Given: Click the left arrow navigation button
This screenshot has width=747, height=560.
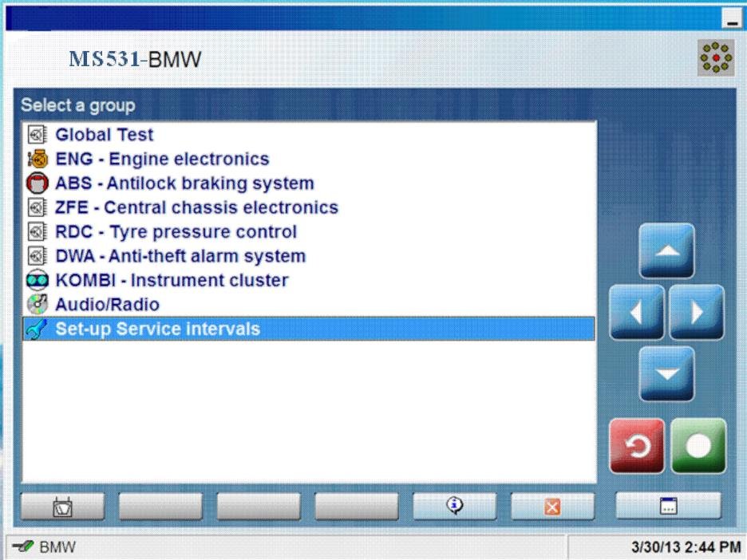Looking at the screenshot, I should pyautogui.click(x=636, y=312).
